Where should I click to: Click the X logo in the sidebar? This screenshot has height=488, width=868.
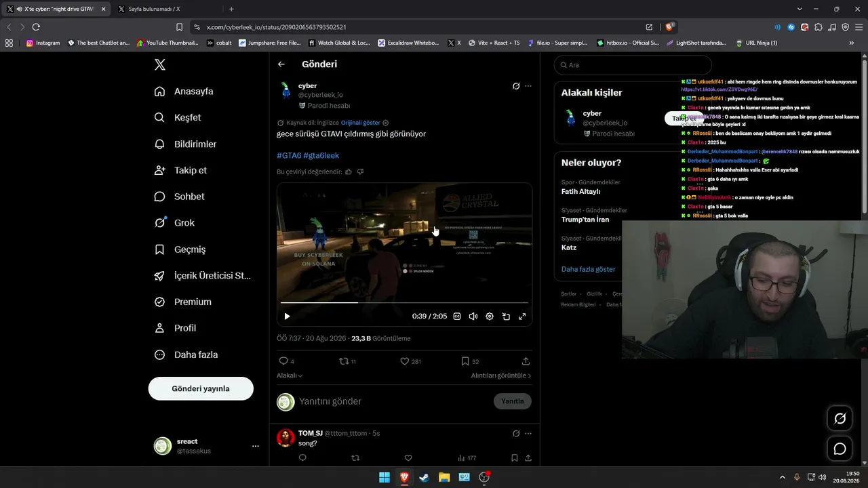click(x=159, y=64)
